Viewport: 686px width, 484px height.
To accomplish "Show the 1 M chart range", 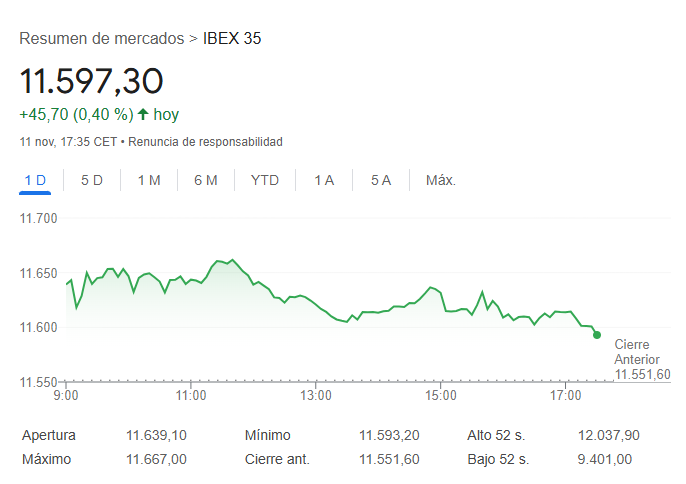I will pyautogui.click(x=149, y=180).
